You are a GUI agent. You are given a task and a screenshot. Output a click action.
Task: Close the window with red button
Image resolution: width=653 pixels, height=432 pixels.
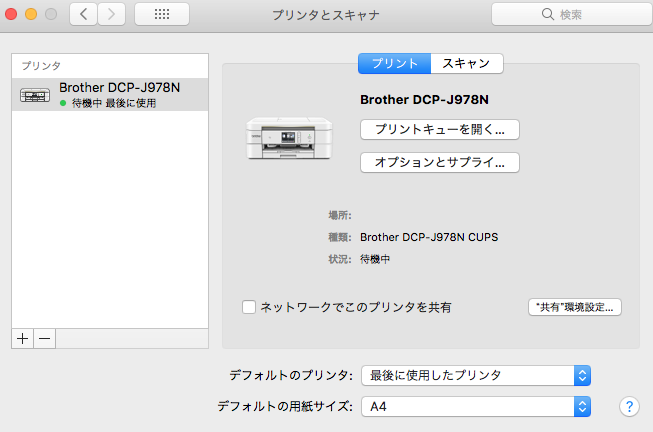(x=11, y=14)
